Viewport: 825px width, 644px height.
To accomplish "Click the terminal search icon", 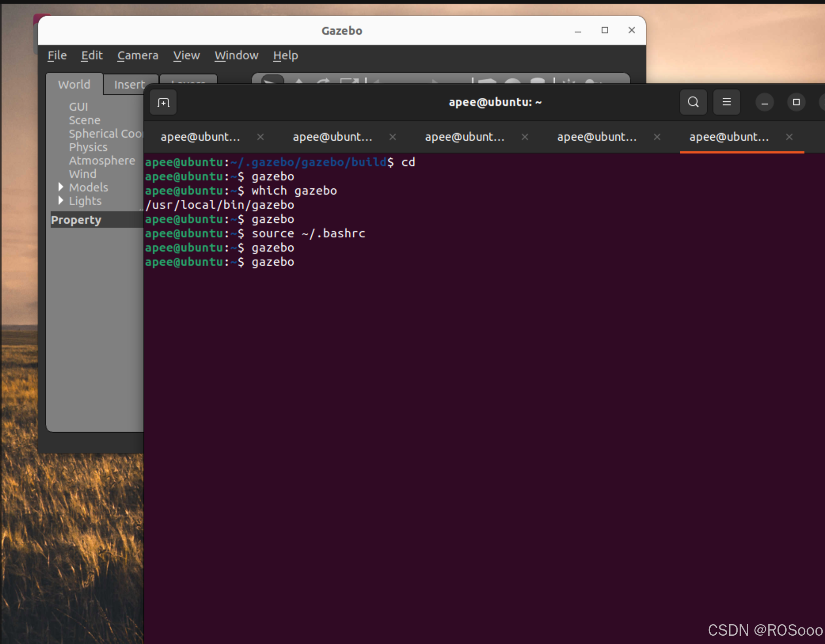I will (x=693, y=102).
